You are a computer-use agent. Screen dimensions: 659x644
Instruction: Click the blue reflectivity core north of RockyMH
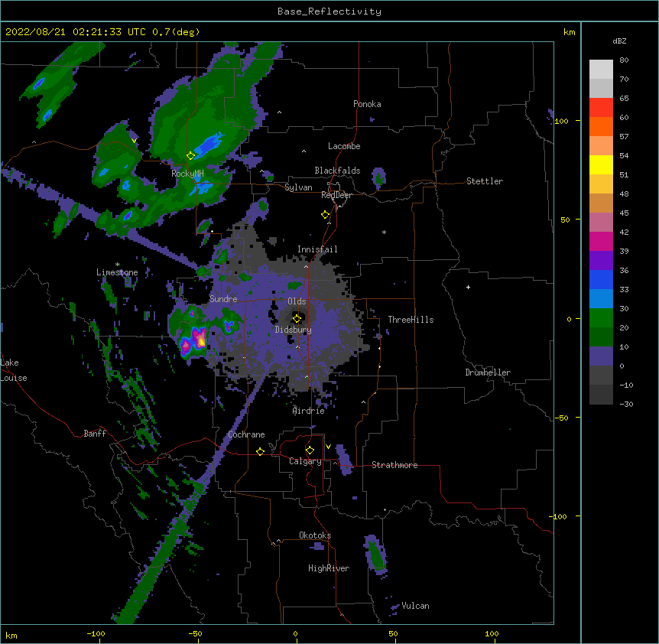coord(209,145)
